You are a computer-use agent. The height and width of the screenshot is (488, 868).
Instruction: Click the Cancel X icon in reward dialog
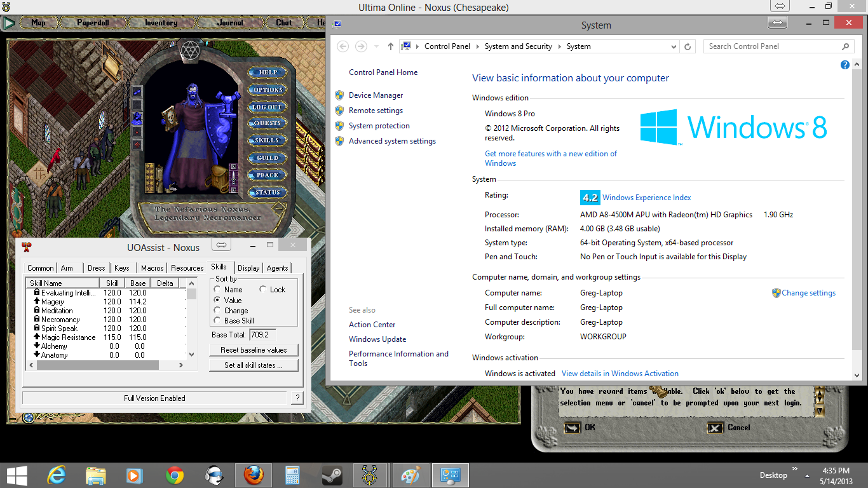pos(715,428)
